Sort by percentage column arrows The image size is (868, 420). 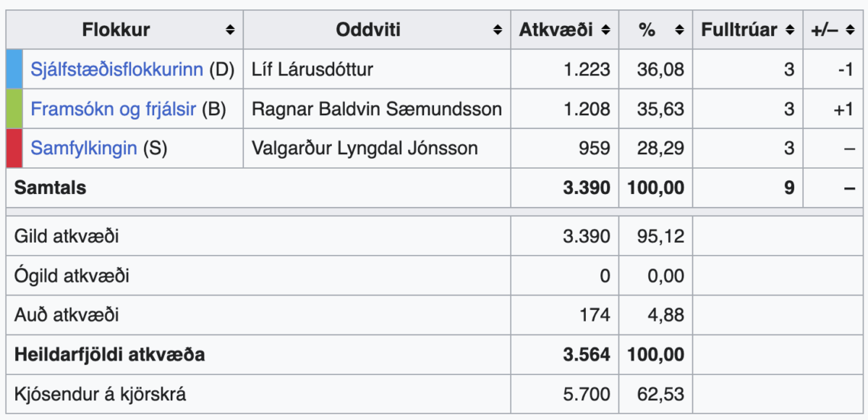point(679,30)
